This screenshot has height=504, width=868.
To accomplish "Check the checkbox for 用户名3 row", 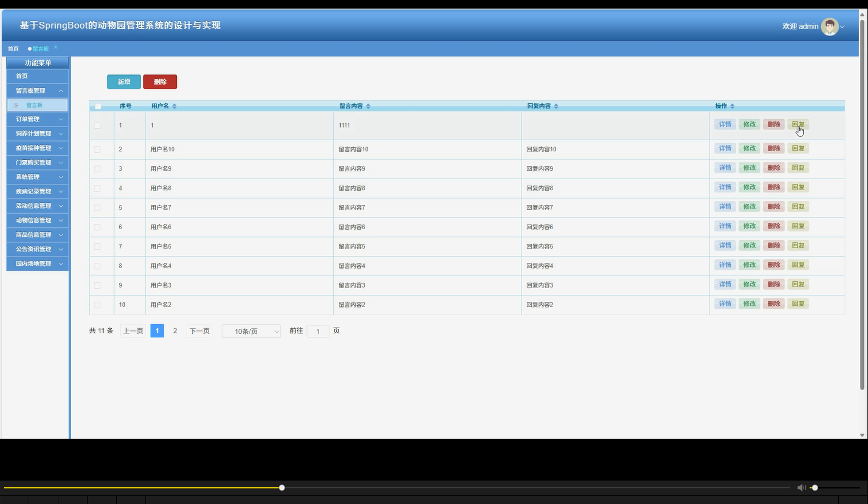I will 97,286.
